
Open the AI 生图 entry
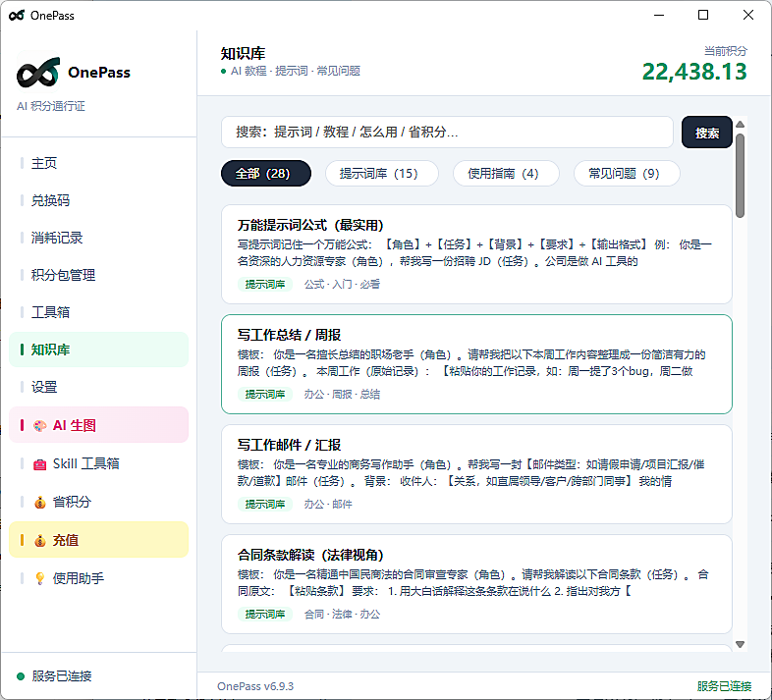98,425
